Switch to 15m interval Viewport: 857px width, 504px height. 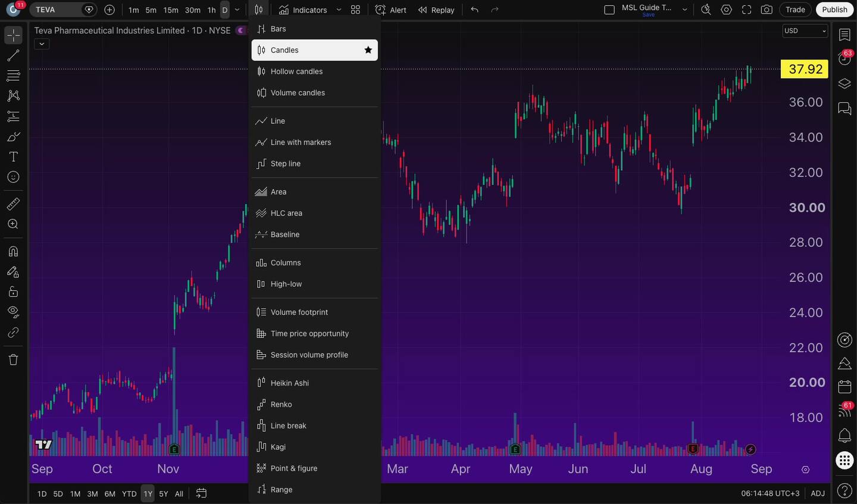click(x=171, y=10)
